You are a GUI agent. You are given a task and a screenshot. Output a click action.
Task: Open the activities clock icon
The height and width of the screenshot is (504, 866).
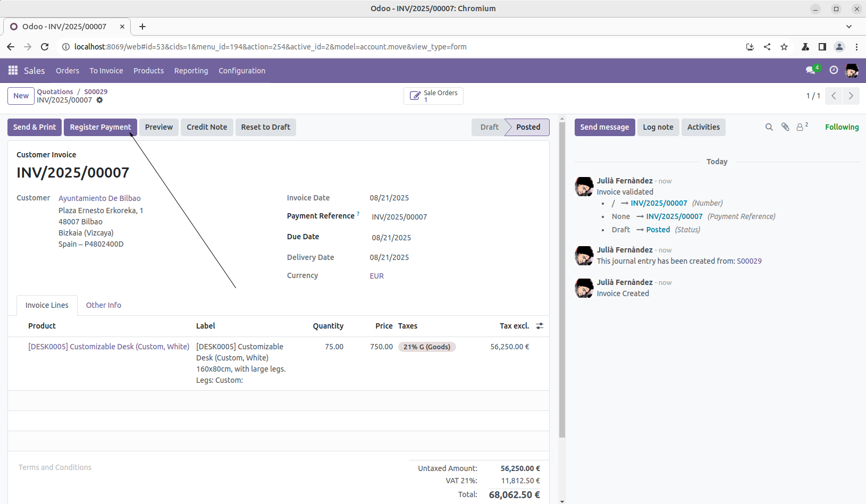[x=834, y=70]
